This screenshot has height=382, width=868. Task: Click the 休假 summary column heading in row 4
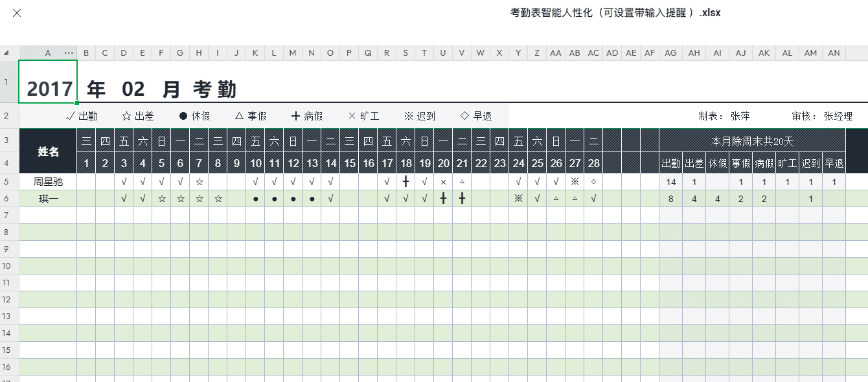[718, 163]
